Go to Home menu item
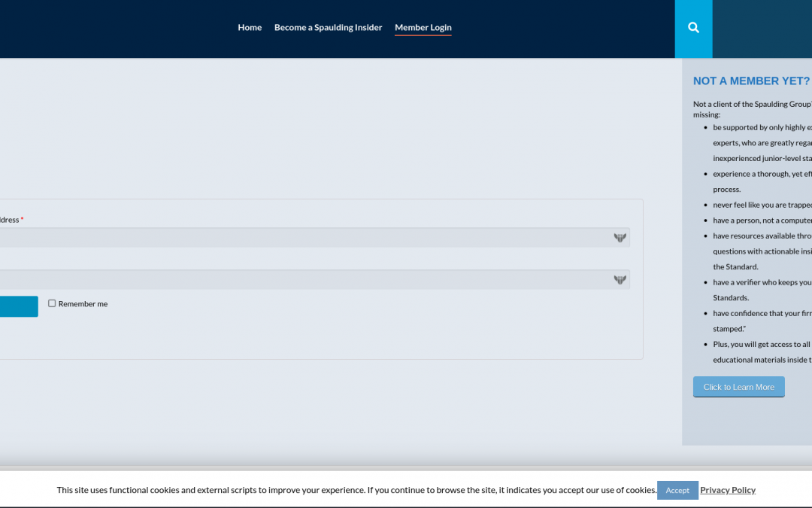Image resolution: width=812 pixels, height=508 pixels. click(x=250, y=28)
